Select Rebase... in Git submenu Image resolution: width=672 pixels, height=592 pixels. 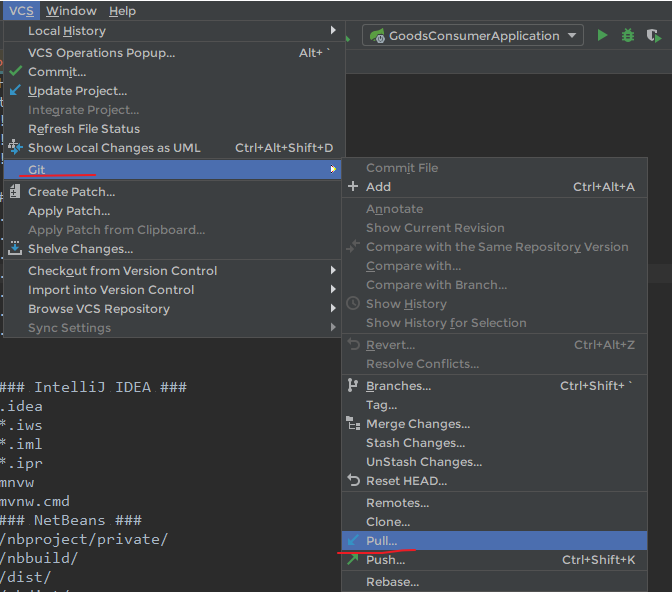495,582
